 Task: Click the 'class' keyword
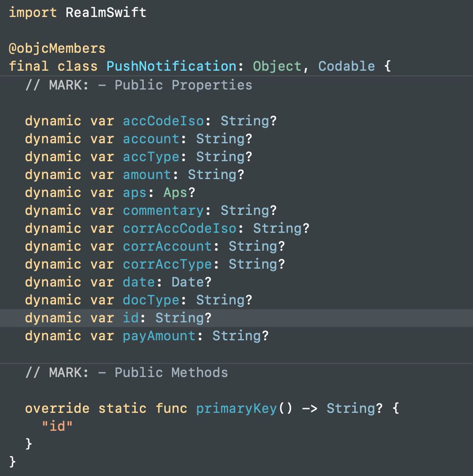tap(78, 66)
